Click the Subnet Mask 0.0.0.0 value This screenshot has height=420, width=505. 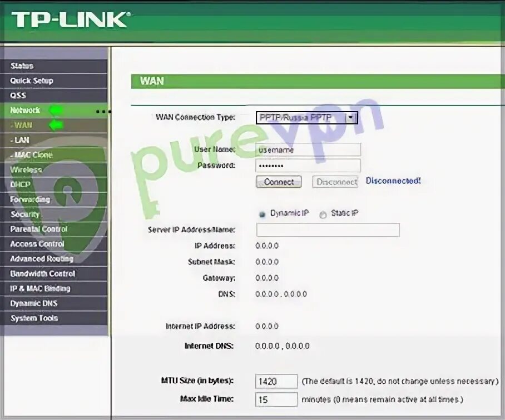[267, 262]
